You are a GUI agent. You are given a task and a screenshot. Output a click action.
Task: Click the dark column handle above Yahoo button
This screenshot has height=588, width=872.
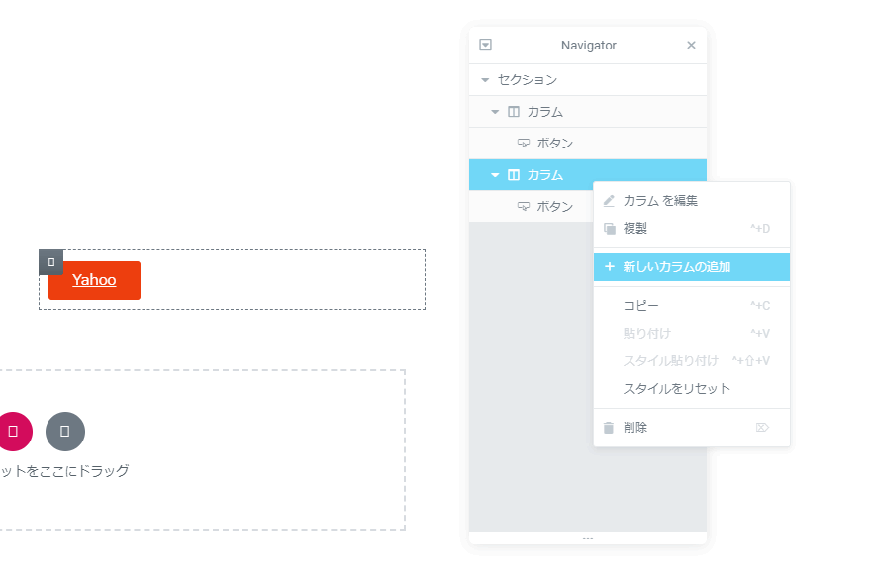click(x=50, y=261)
